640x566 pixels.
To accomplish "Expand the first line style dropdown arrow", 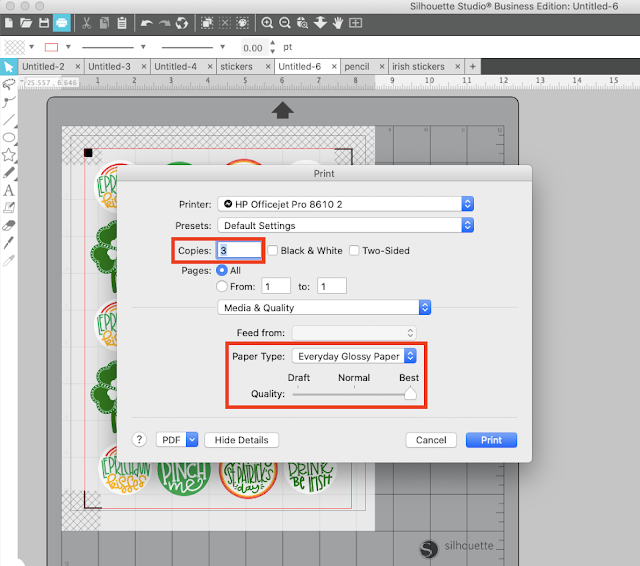I will point(143,47).
